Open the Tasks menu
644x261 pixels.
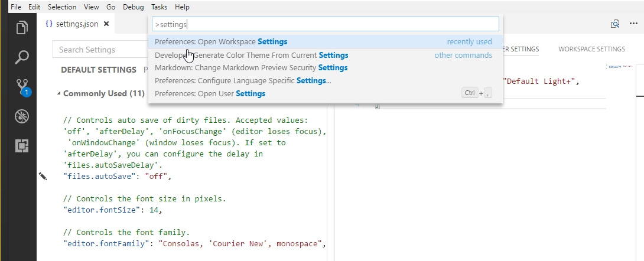159,7
